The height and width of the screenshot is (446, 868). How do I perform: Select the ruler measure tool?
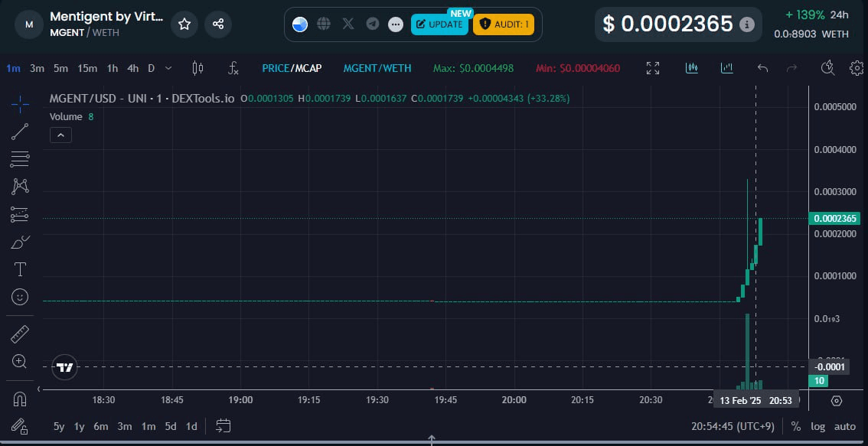coord(20,334)
